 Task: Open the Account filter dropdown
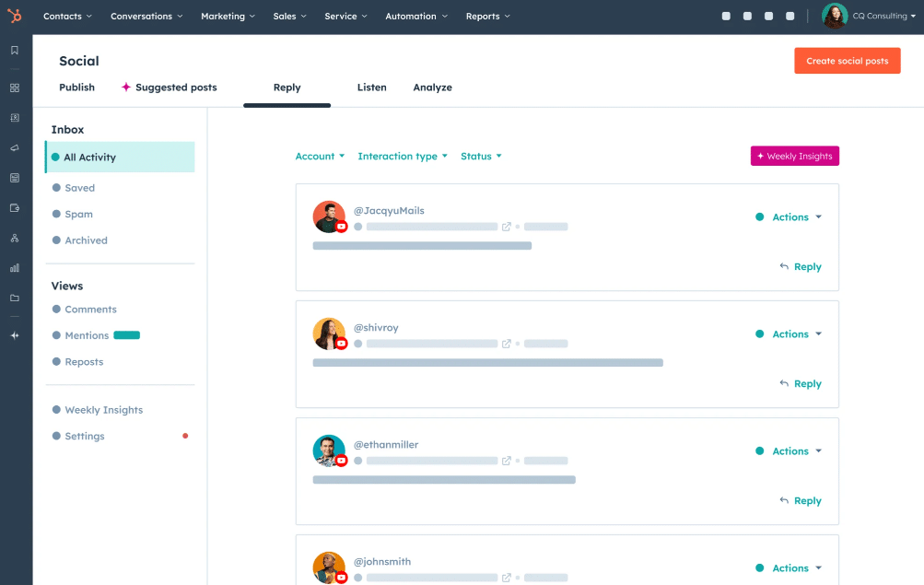pos(320,156)
